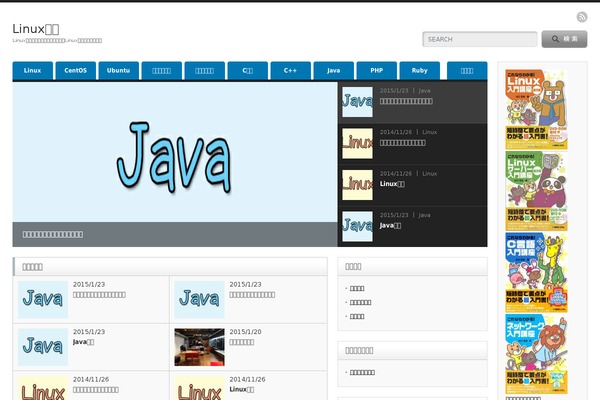
Task: Select first slider item Java thumbnail 2015/1/23
Action: coord(357,102)
